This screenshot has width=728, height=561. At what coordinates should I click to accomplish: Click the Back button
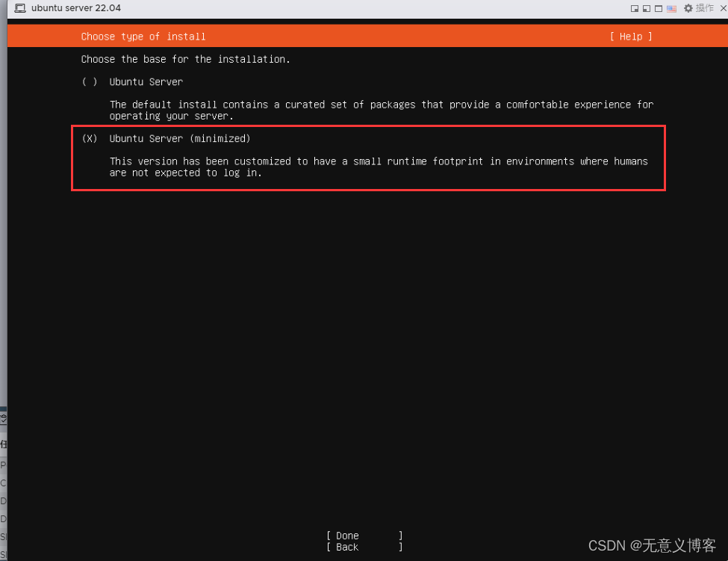click(x=364, y=547)
